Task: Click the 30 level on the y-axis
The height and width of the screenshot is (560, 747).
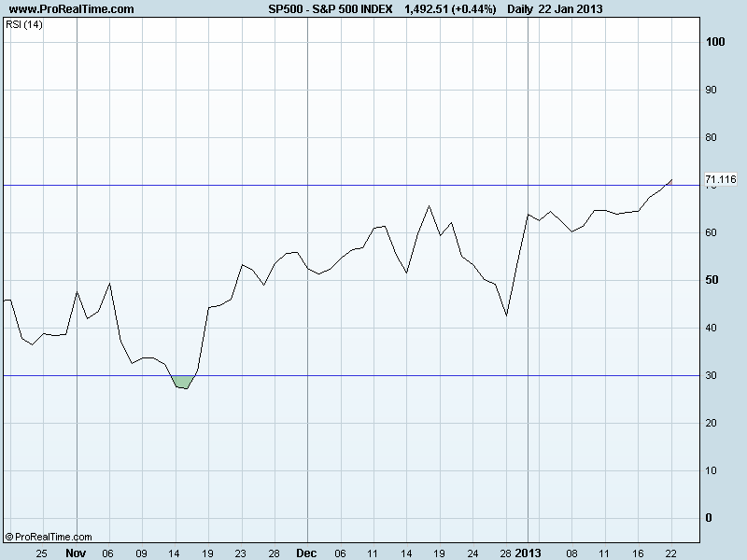Action: (711, 375)
